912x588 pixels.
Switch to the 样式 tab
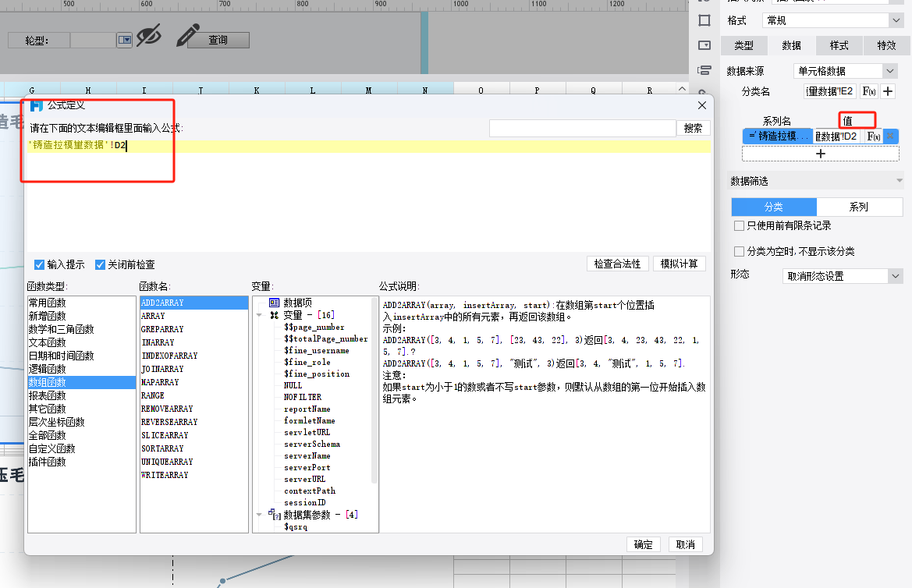pos(839,45)
